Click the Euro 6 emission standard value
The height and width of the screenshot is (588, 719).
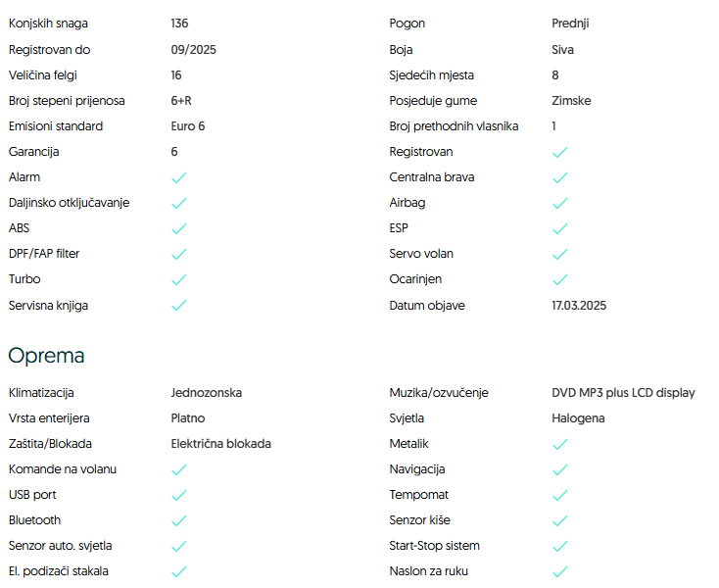pos(188,126)
